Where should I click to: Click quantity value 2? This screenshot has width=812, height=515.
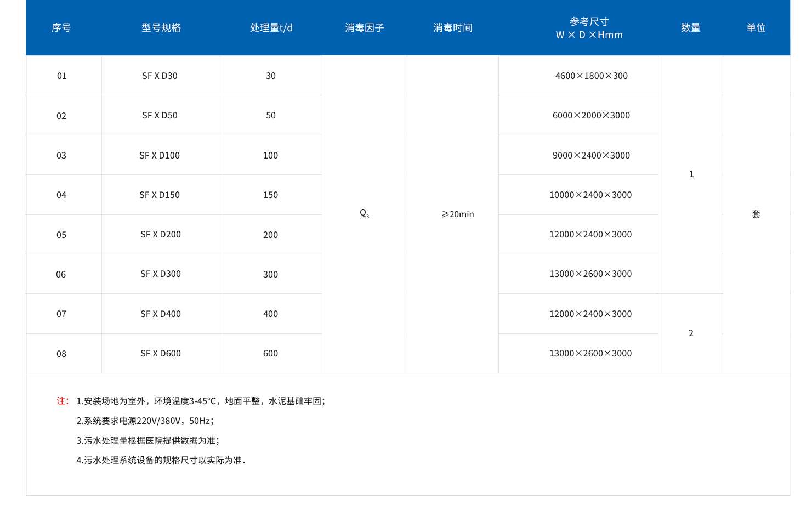691,333
